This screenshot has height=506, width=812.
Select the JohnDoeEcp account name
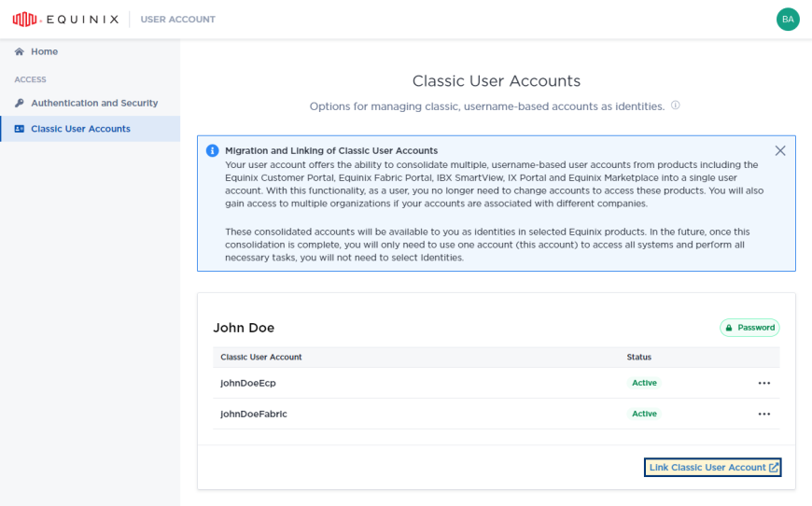[248, 384]
